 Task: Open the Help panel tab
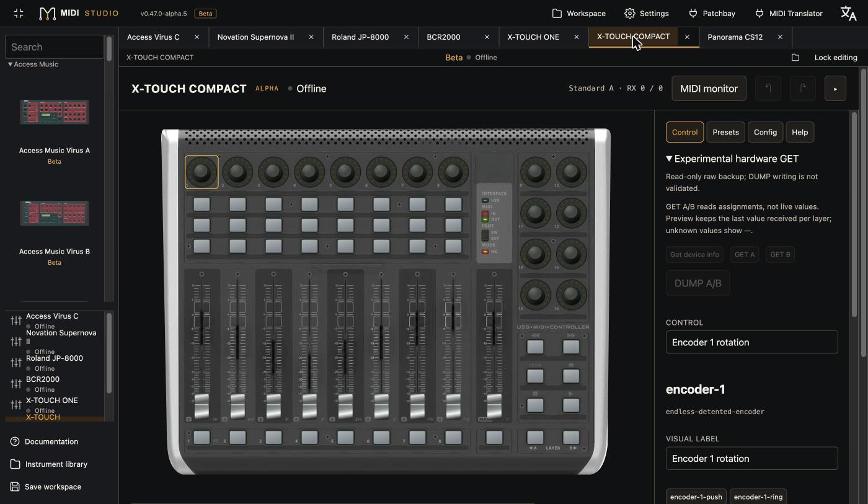[x=800, y=132]
